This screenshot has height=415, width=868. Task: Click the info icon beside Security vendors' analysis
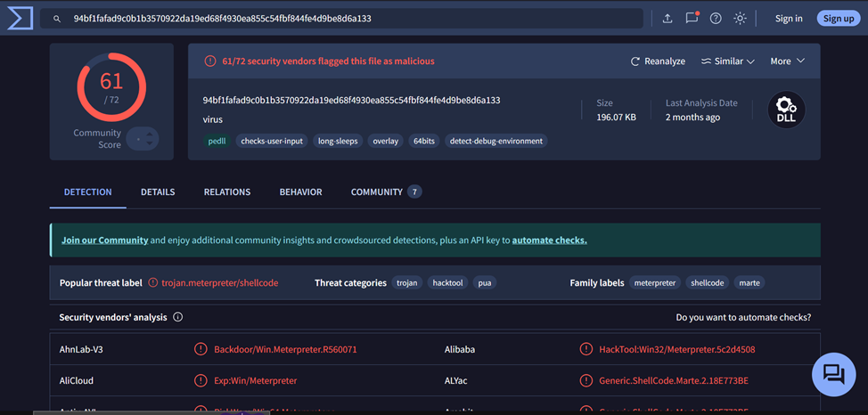click(177, 317)
